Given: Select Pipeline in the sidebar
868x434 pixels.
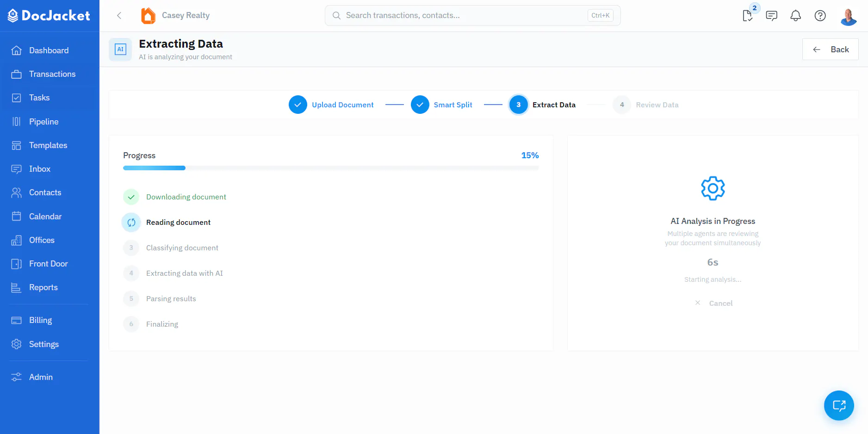Looking at the screenshot, I should pyautogui.click(x=50, y=122).
